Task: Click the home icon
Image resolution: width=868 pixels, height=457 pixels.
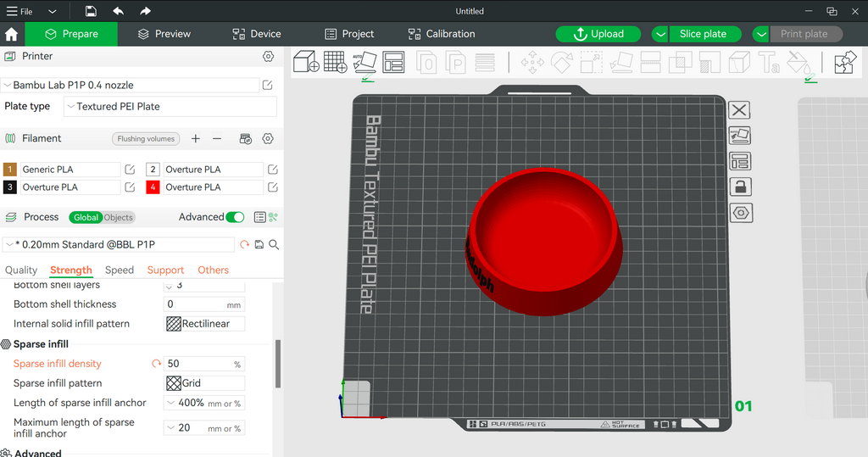Action: click(11, 35)
